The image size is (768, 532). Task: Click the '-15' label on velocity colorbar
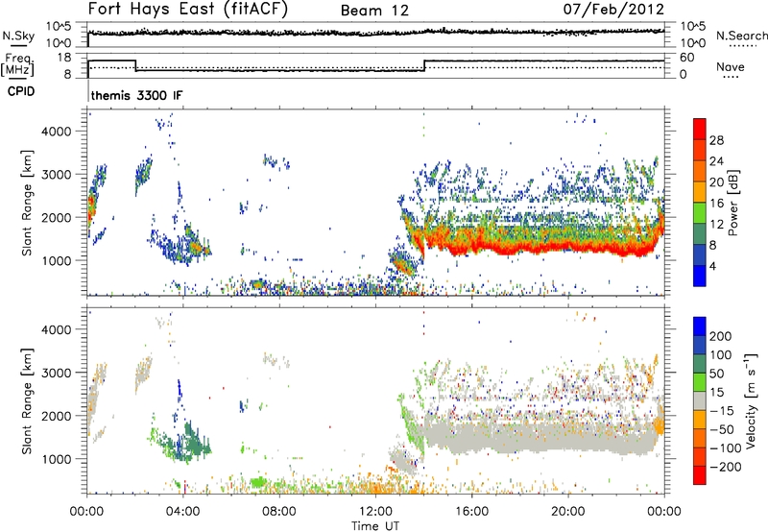tap(722, 411)
